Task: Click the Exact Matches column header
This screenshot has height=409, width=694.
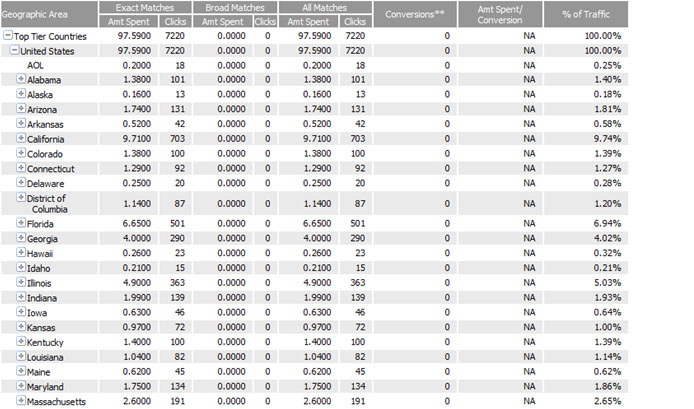Action: click(145, 8)
